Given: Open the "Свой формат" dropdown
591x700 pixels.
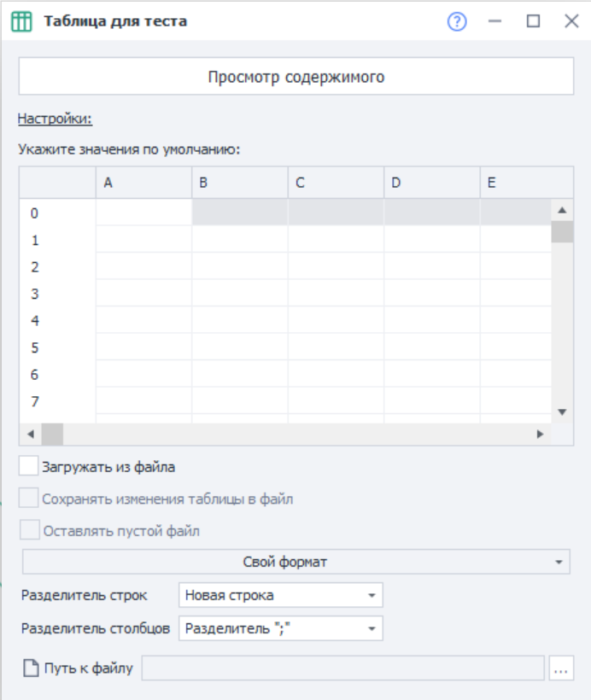Looking at the screenshot, I should (x=295, y=560).
